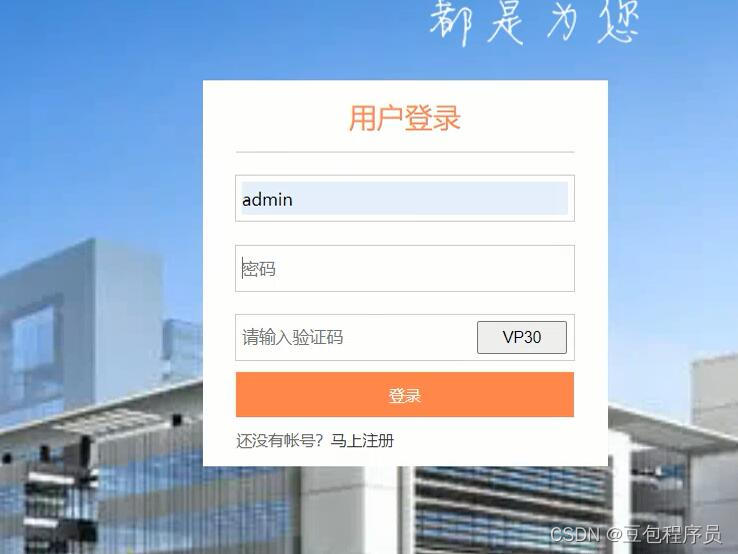Open the 马上注册 register link
738x554 pixels.
click(362, 441)
